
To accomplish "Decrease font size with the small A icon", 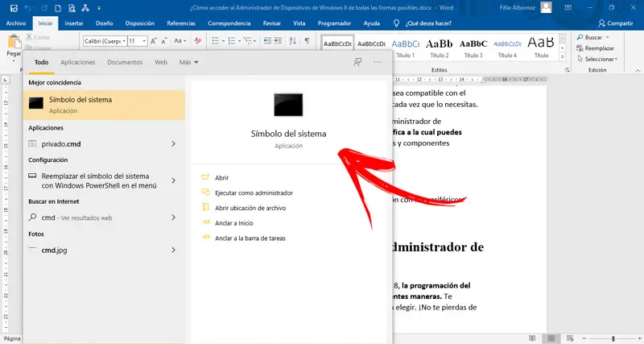I will (164, 41).
